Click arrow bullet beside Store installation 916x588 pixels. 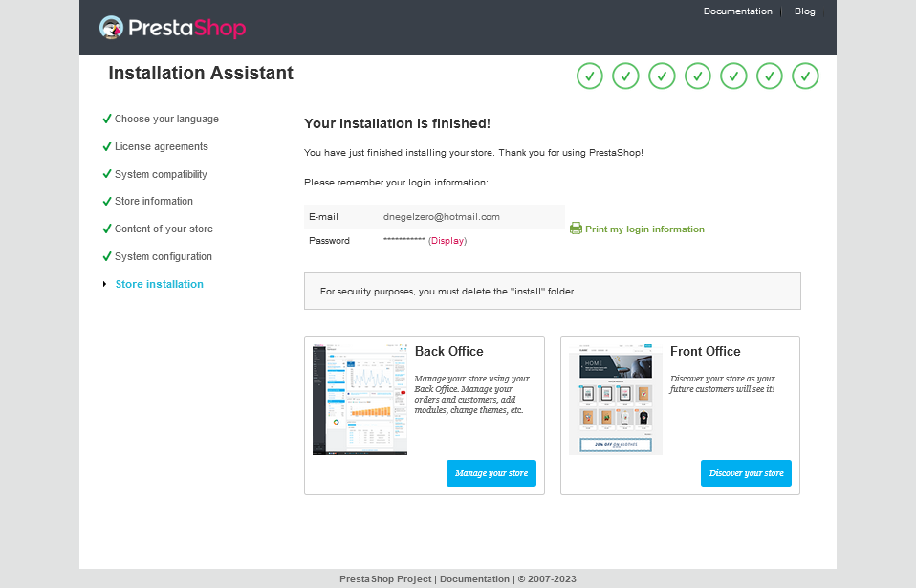pos(105,284)
